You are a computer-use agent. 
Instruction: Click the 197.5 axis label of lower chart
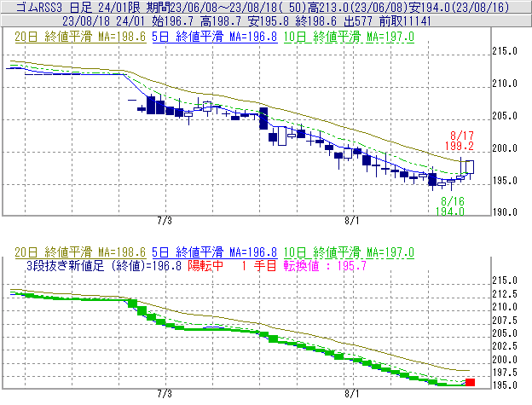(x=505, y=373)
